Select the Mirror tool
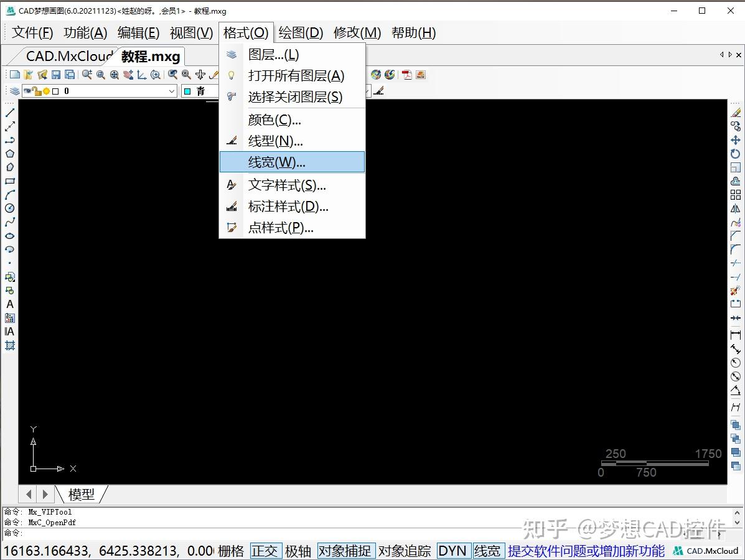This screenshot has height=560, width=745. click(x=736, y=208)
